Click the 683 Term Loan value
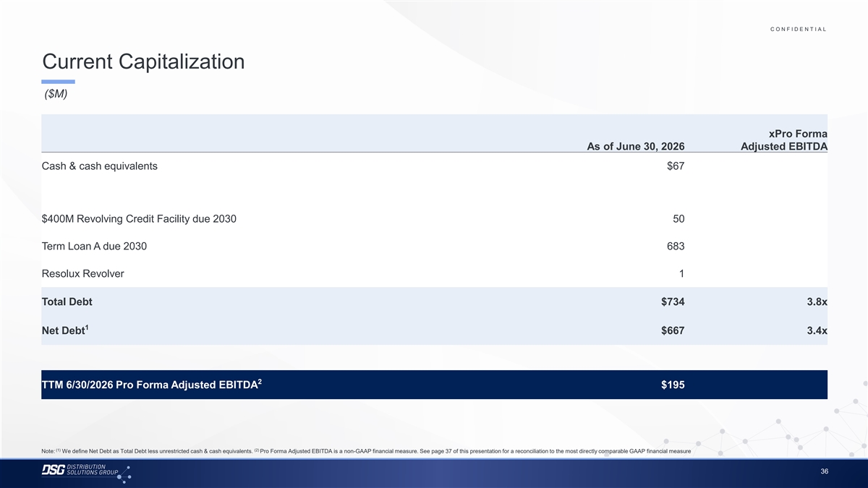Screen dimensions: 868x488 tap(676, 246)
